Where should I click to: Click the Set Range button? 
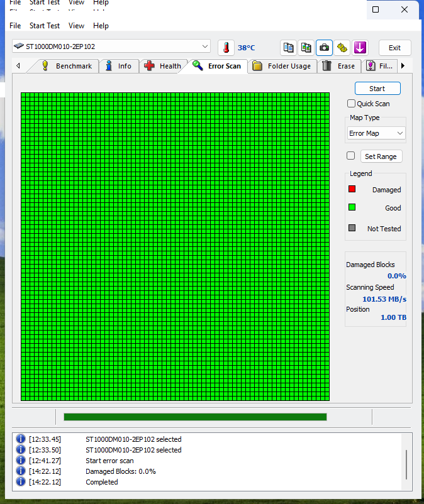[381, 156]
